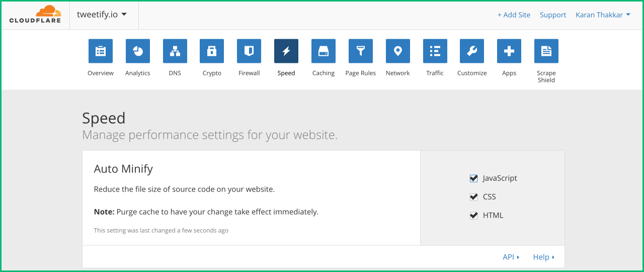The height and width of the screenshot is (272, 644).
Task: Click the Overview tab label
Action: pyautogui.click(x=101, y=73)
